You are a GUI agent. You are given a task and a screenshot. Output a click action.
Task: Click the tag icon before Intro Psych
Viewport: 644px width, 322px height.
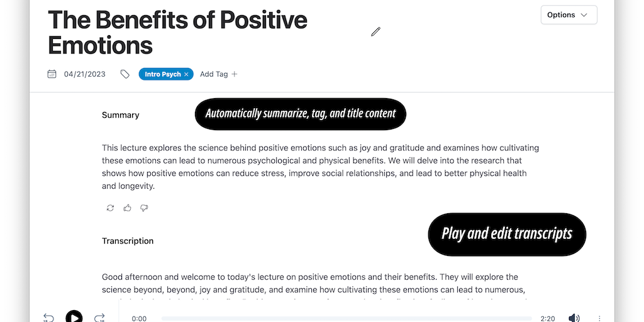(125, 74)
